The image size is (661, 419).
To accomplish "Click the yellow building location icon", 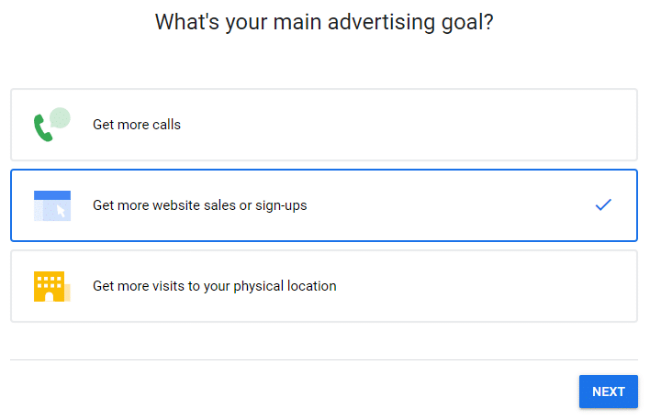I will (x=52, y=286).
